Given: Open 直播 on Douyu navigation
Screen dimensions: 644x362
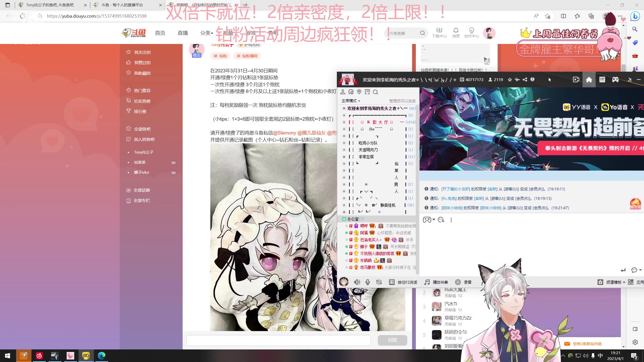Looking at the screenshot, I should (x=183, y=33).
